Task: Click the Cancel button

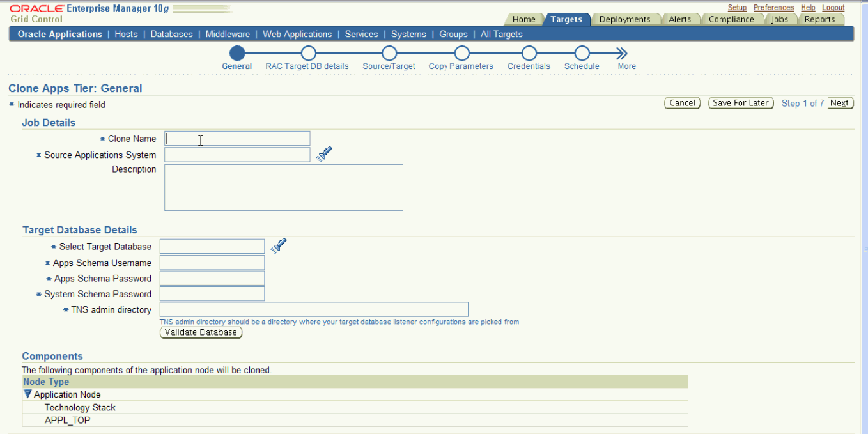Action: point(683,103)
